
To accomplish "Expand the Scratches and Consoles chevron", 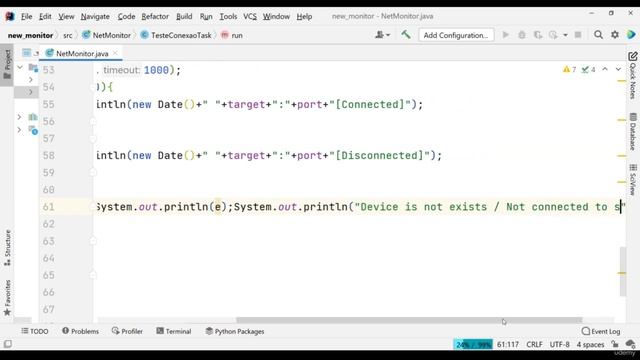I will (x=19, y=130).
